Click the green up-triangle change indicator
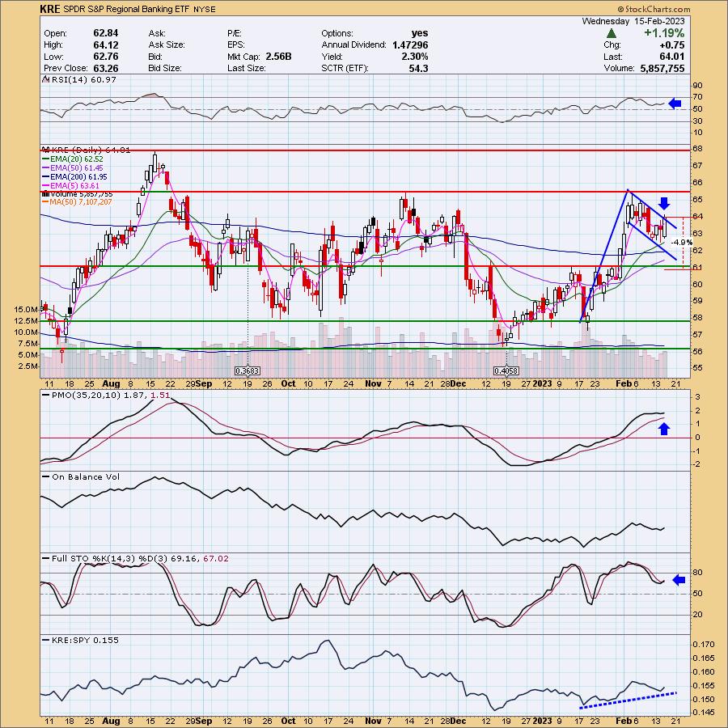Screen dimensions: 728x728 612,33
